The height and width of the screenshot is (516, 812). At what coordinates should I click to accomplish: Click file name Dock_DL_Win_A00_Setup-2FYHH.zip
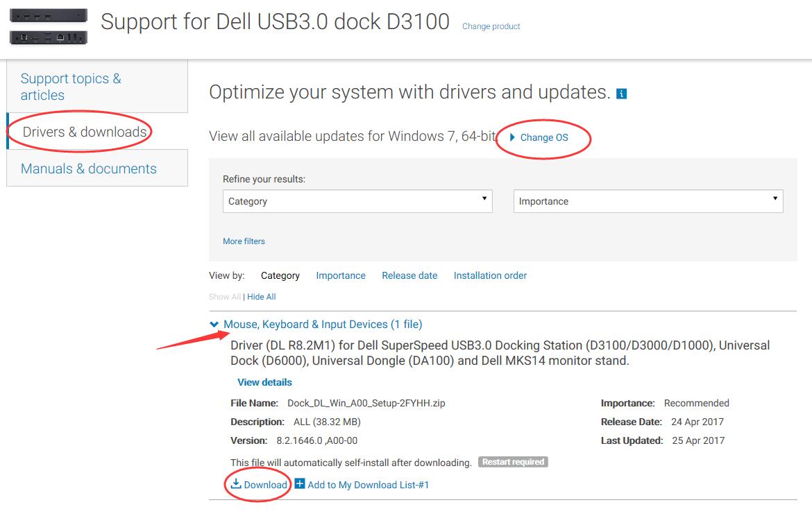(x=366, y=403)
